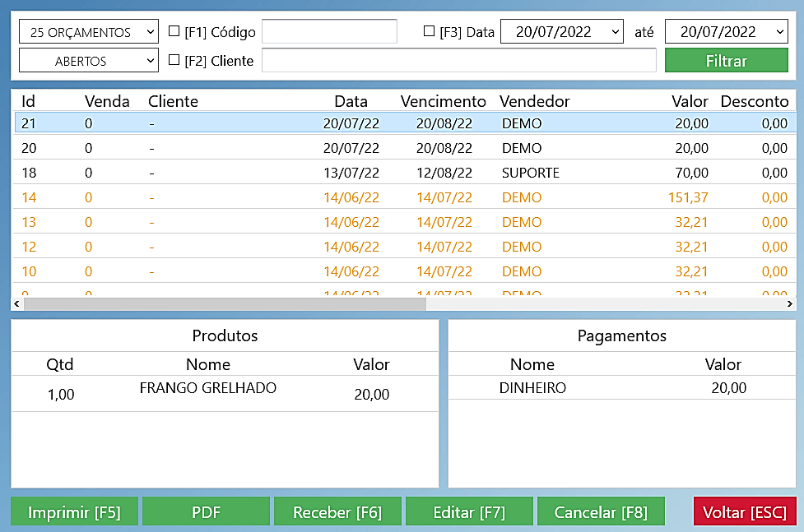
Task: Click the green Filtrar button
Action: click(x=726, y=61)
